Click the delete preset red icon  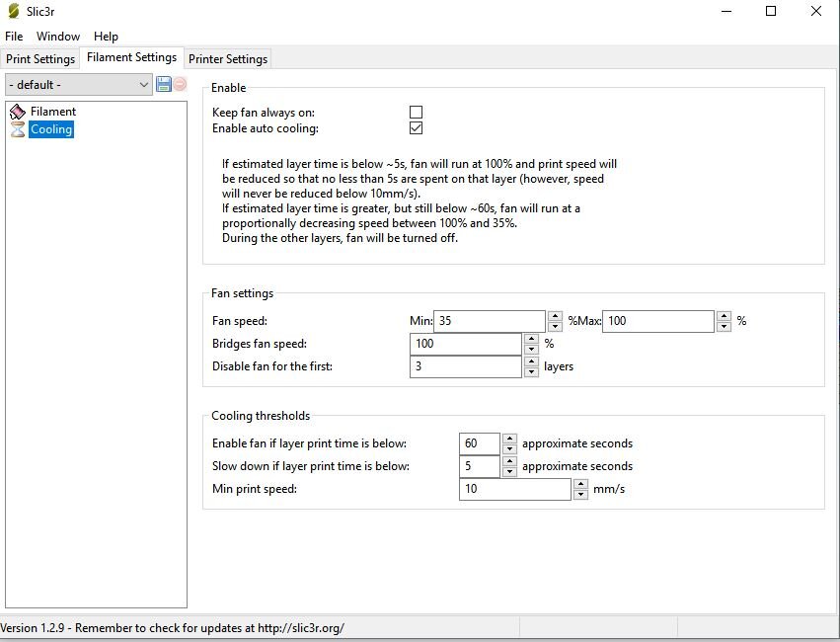(x=180, y=84)
